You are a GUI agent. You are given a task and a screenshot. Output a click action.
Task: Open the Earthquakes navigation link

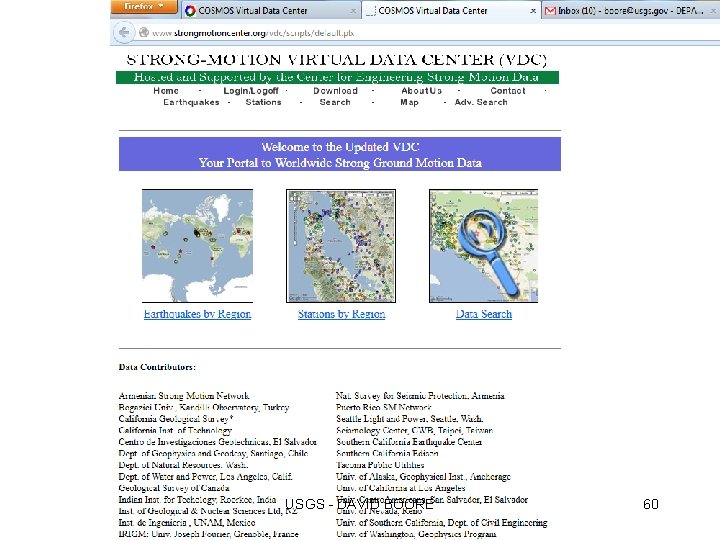[191, 102]
